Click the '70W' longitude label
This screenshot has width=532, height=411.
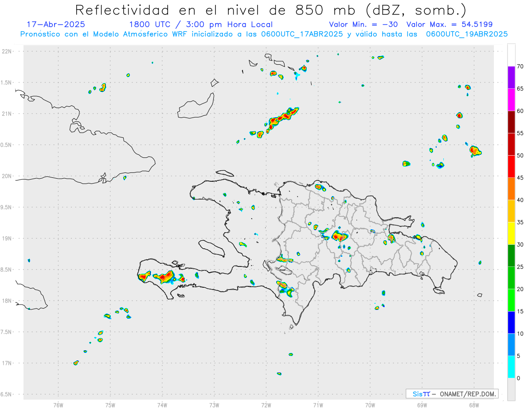(370, 405)
